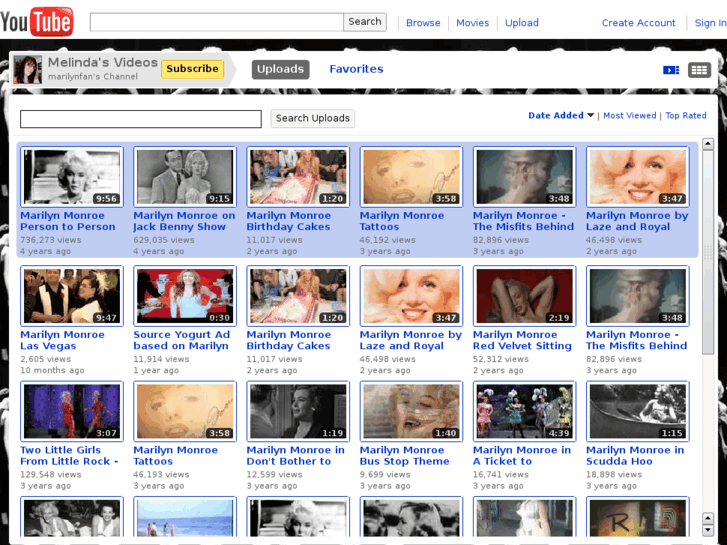Image resolution: width=727 pixels, height=545 pixels.
Task: Open Bus Stop Theme thumbnail
Action: pyautogui.click(x=411, y=411)
